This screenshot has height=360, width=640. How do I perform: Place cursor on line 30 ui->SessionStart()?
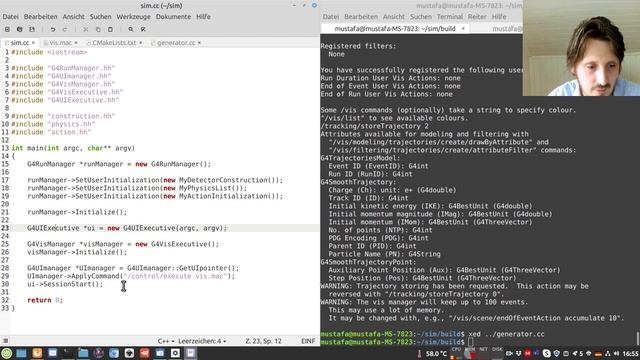coord(65,284)
